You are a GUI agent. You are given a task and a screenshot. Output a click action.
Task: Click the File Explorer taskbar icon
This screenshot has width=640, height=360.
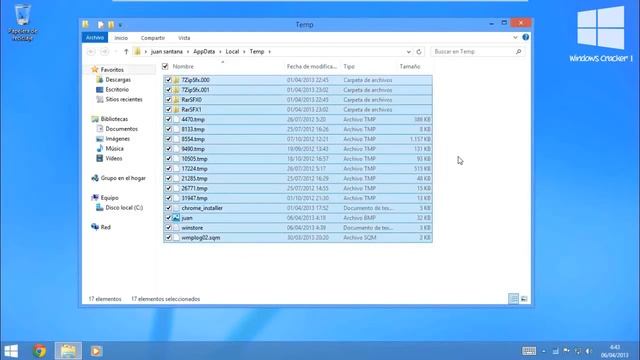[68, 351]
